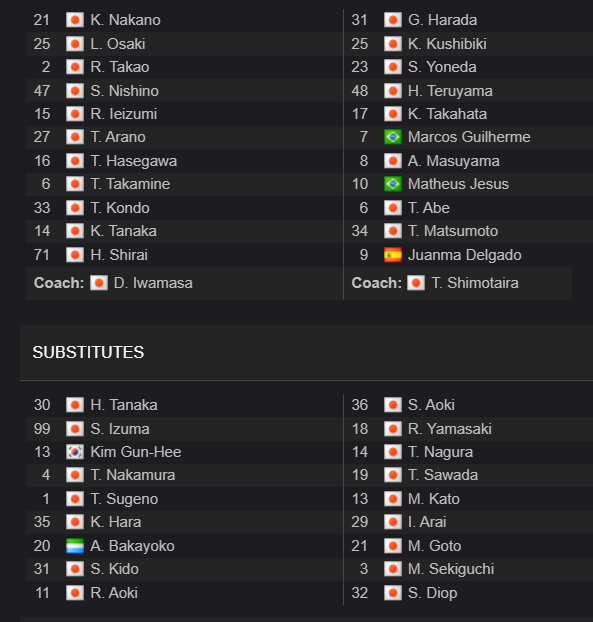Image resolution: width=593 pixels, height=622 pixels.
Task: Click the South Korea flag by Kim Gun-Hee
Action: 75,452
